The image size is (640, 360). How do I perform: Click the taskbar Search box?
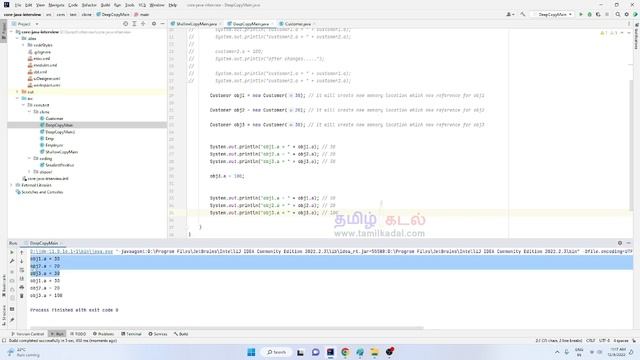[x=276, y=352]
